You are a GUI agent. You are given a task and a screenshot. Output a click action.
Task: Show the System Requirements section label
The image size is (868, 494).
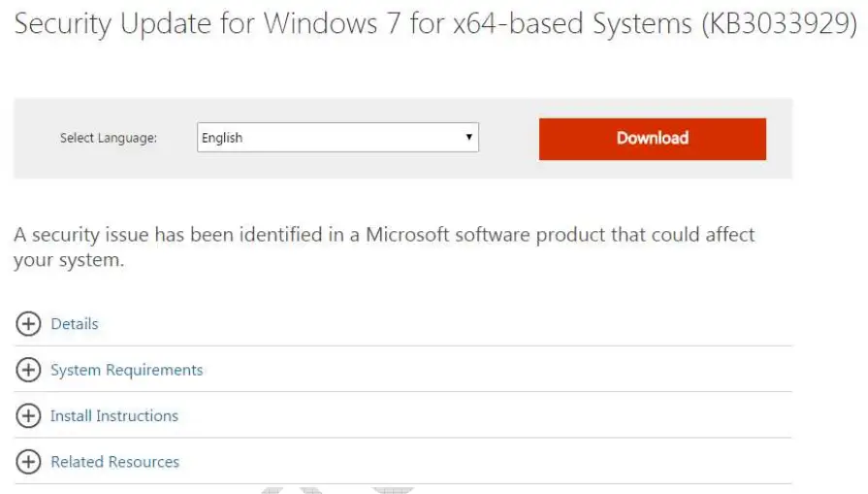(x=127, y=370)
